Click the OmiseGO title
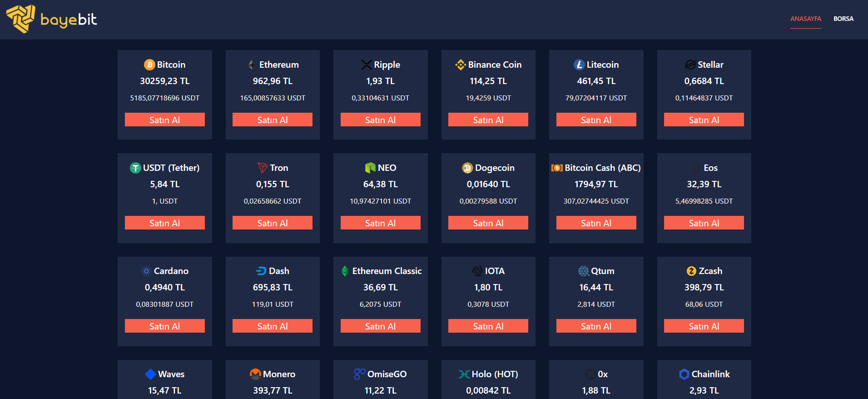Image resolution: width=868 pixels, height=399 pixels. [x=387, y=374]
